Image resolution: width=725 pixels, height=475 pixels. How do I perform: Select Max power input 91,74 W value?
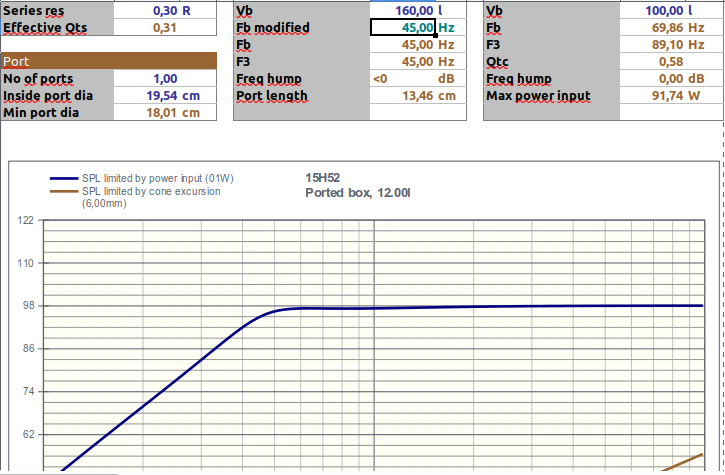[671, 96]
